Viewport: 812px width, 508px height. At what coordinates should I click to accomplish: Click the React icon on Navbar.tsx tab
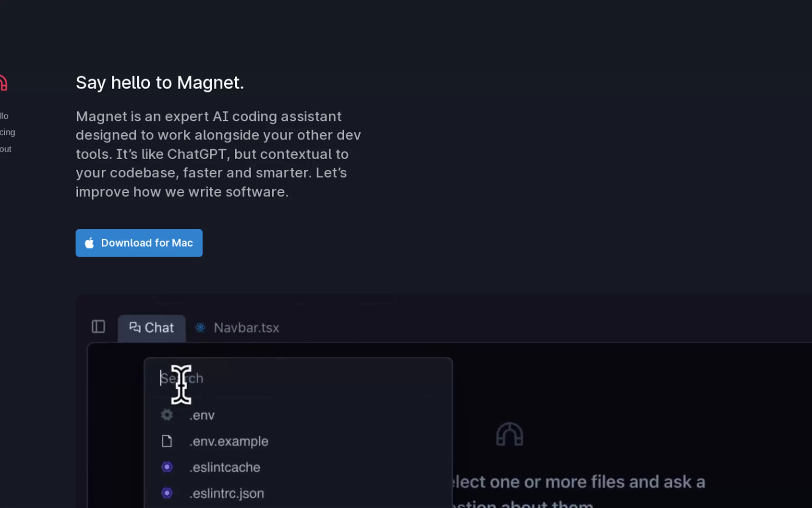(200, 328)
